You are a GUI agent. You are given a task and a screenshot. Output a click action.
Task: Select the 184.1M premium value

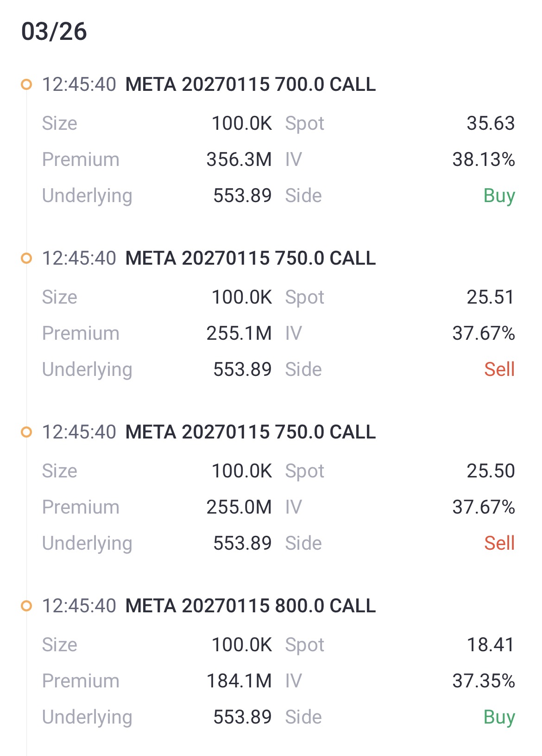(239, 681)
